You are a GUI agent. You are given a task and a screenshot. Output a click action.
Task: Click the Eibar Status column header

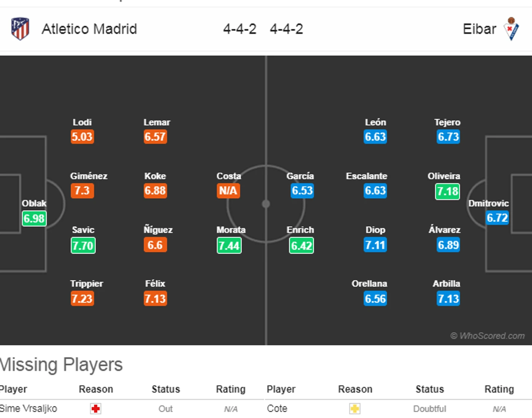pyautogui.click(x=430, y=389)
